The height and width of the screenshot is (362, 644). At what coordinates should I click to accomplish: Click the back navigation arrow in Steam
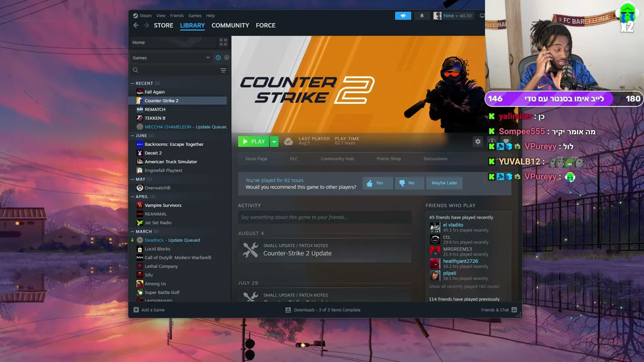pos(136,25)
